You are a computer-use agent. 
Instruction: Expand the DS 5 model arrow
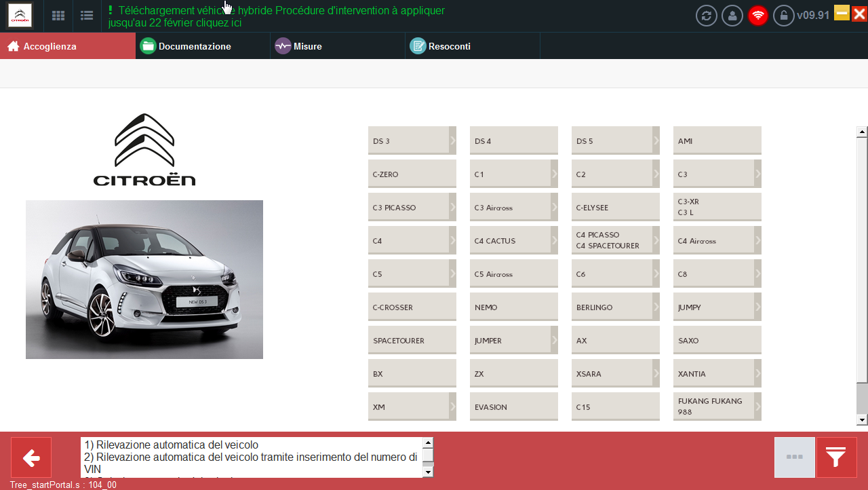[x=656, y=140]
